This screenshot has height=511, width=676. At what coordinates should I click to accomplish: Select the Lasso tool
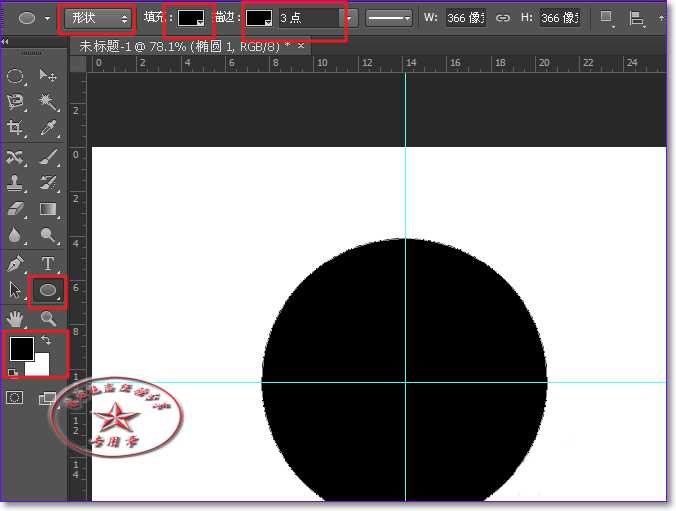pyautogui.click(x=16, y=102)
